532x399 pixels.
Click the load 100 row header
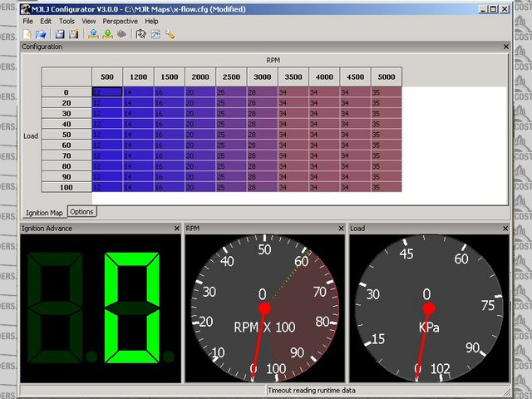click(x=66, y=187)
